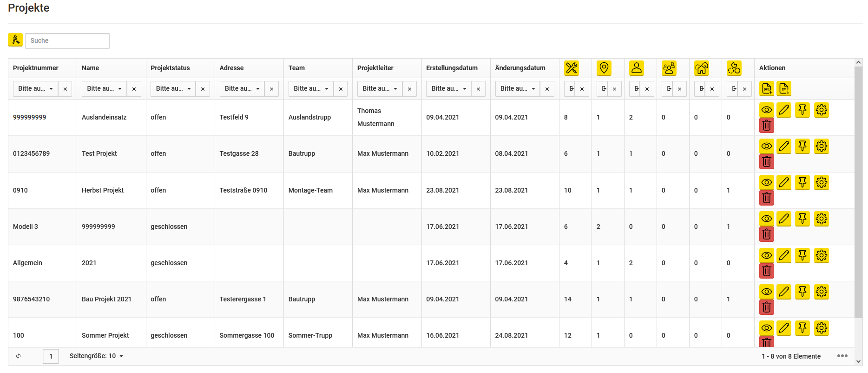Open the Projektstatus filter dropdown
The height and width of the screenshot is (373, 868).
coord(173,88)
